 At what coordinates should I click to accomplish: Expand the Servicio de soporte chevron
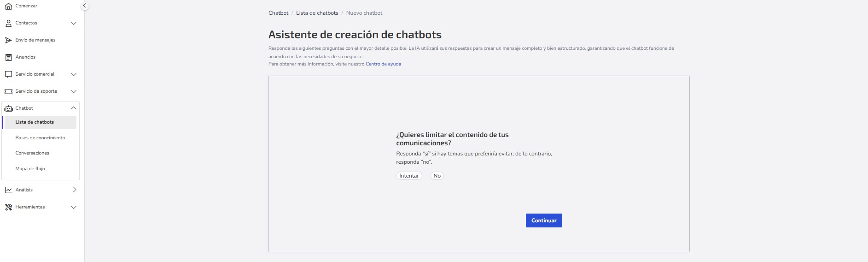tap(73, 91)
